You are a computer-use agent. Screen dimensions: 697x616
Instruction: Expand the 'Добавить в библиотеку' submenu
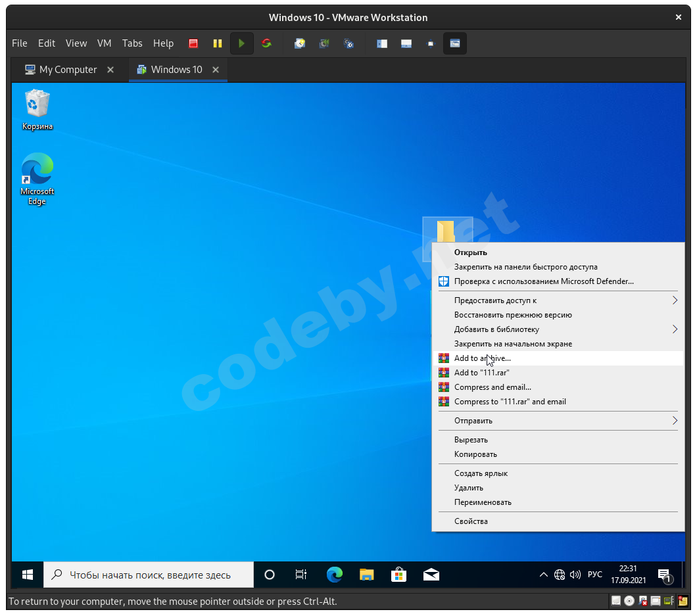pyautogui.click(x=558, y=329)
